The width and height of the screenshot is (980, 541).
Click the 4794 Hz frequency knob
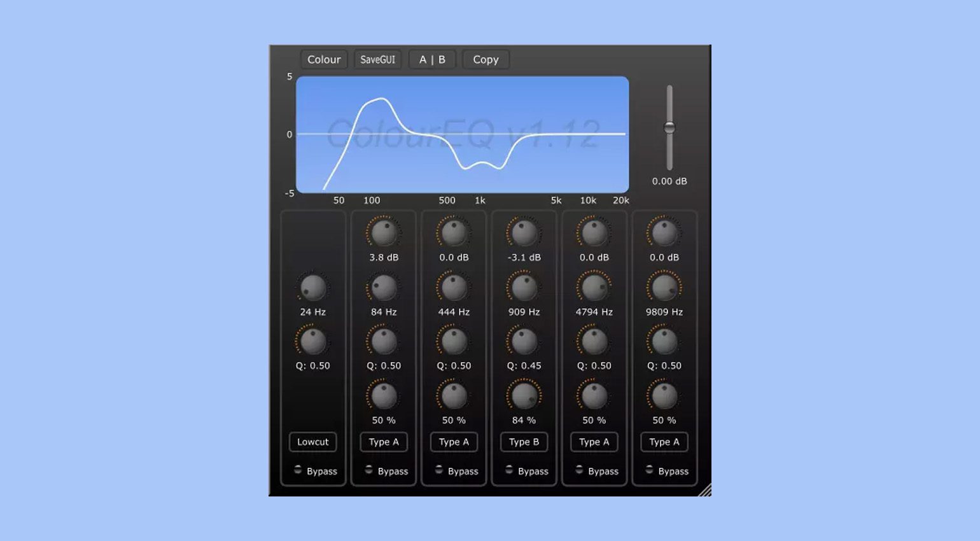coord(594,288)
